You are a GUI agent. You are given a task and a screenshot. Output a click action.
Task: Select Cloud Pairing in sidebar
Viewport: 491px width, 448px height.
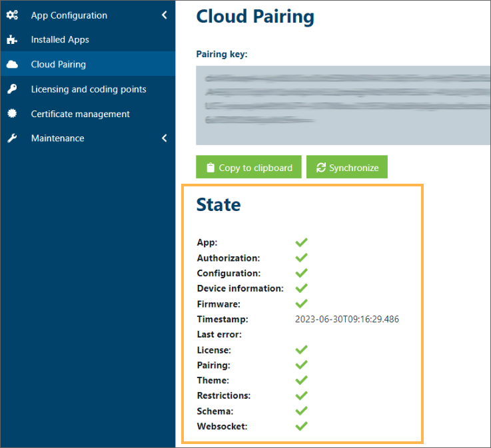(x=88, y=64)
